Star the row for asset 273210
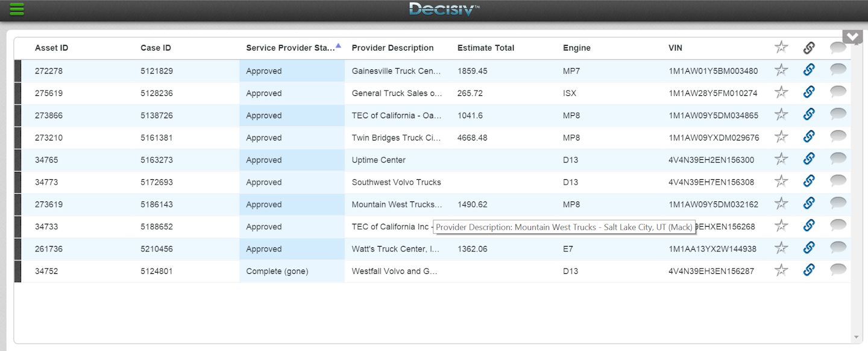The width and height of the screenshot is (868, 351). 781,137
